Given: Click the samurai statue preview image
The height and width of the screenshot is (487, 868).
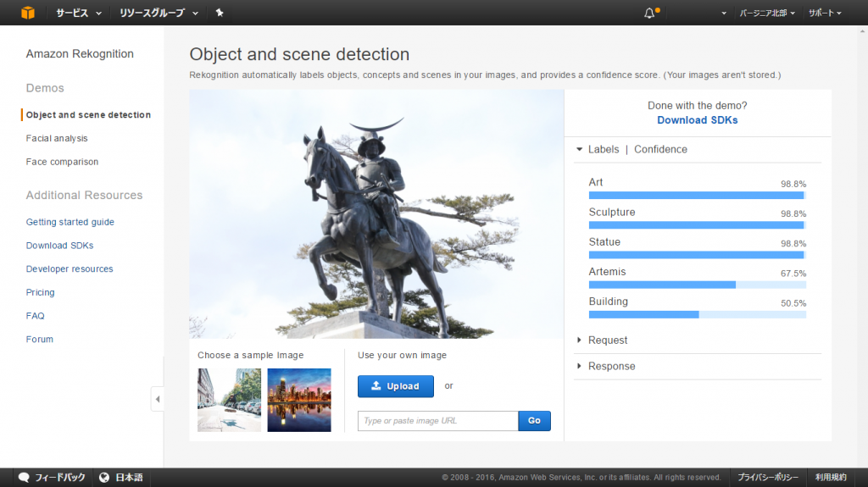Looking at the screenshot, I should [376, 213].
